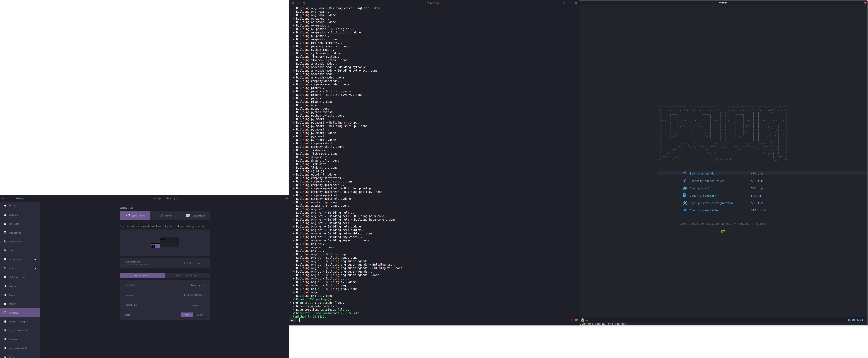Image resolution: width=868 pixels, height=358 pixels.
Task: Enable Mirror display mode
Action: (165, 216)
